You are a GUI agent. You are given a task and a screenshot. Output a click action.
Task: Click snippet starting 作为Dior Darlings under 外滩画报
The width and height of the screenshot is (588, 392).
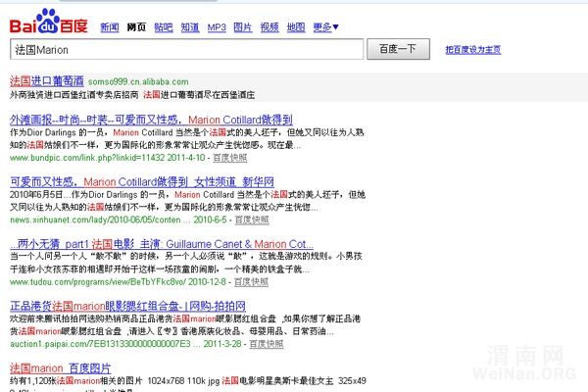(187, 139)
